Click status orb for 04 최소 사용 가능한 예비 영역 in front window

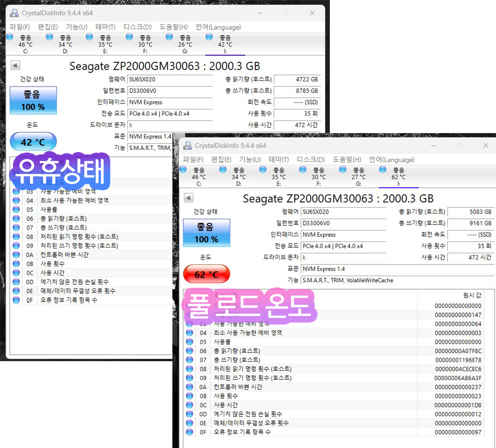click(x=189, y=333)
